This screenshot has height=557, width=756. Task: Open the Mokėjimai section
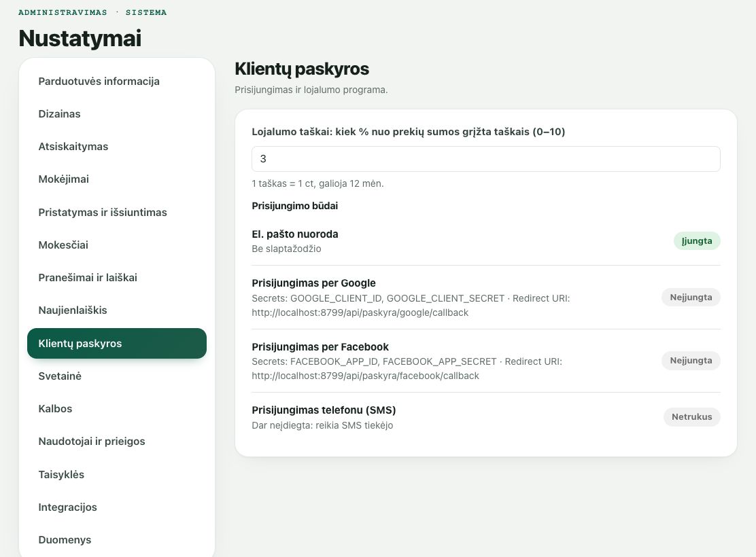tap(117, 179)
